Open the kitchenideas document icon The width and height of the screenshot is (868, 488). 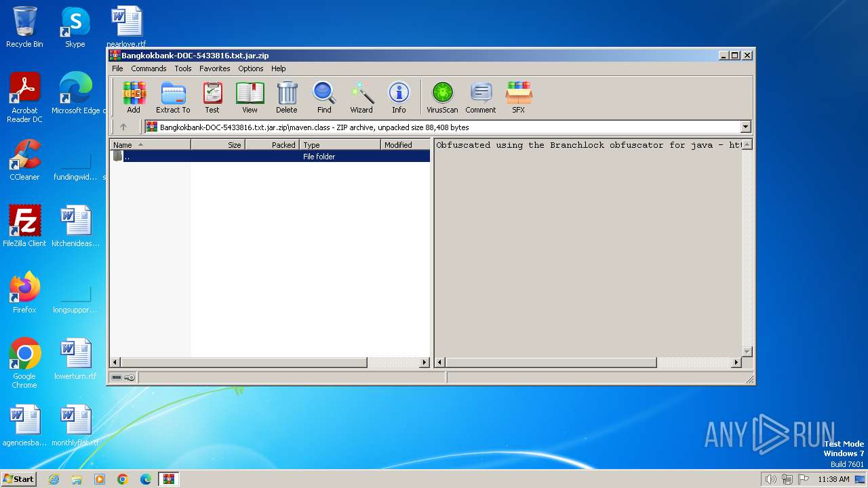coord(76,226)
